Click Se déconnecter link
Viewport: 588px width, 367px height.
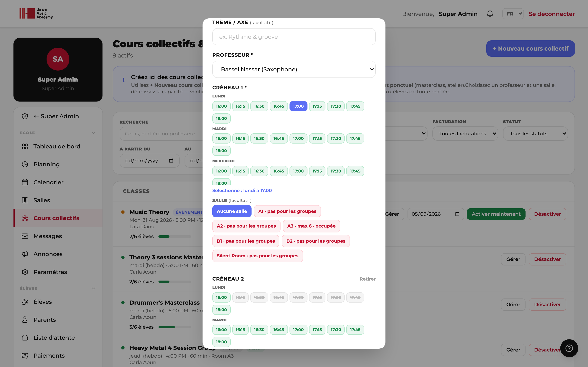[x=551, y=14]
